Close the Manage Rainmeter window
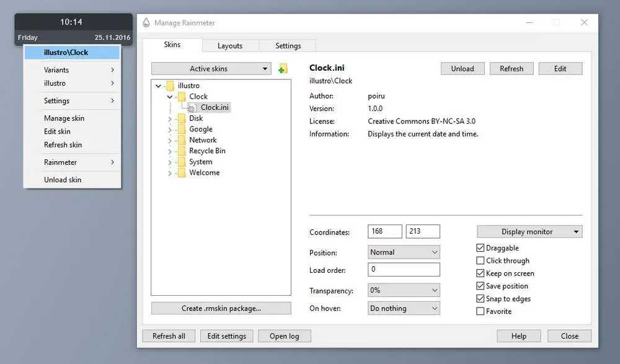This screenshot has height=364, width=620. (584, 22)
